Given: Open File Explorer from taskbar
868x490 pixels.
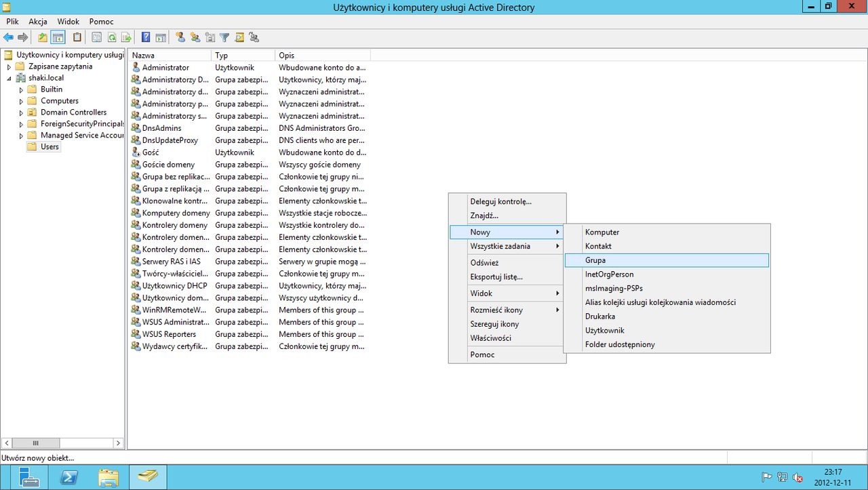Looking at the screenshot, I should 108,477.
